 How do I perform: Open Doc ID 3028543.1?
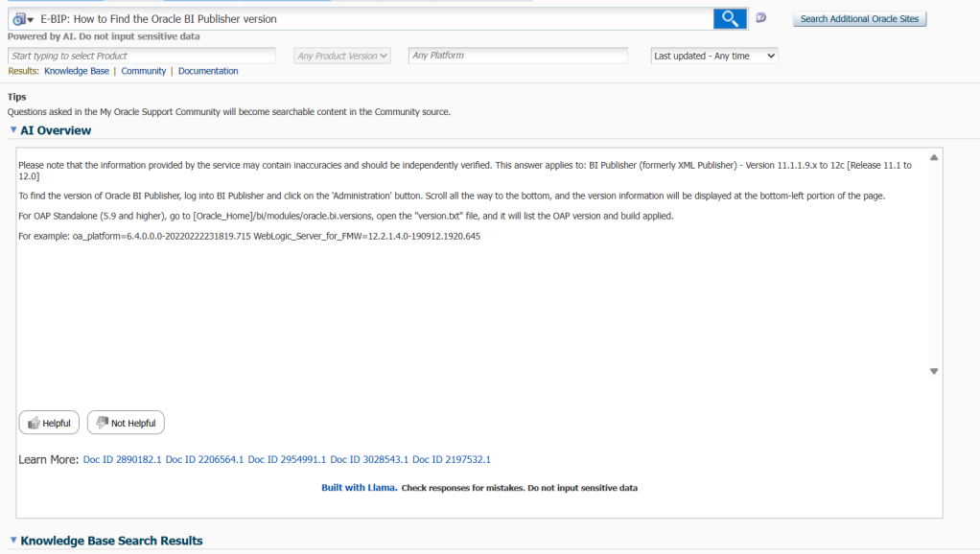[369, 460]
